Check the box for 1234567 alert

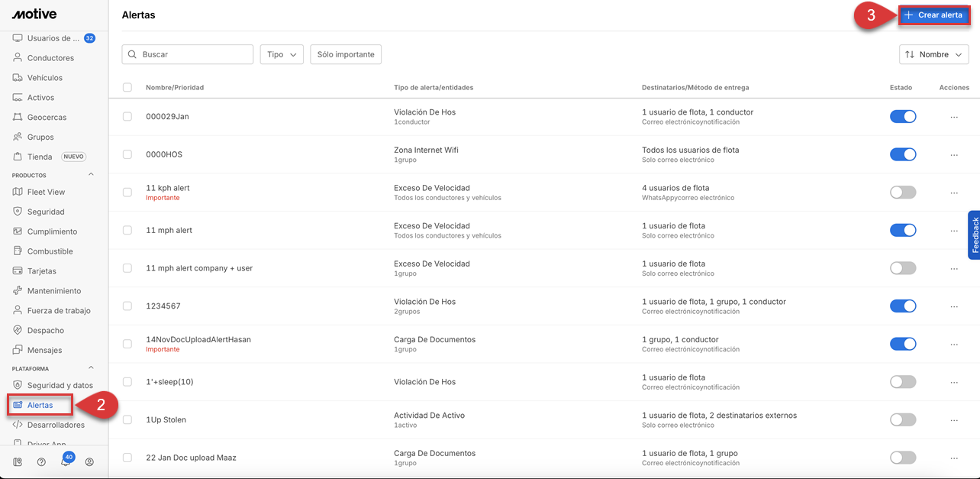127,306
